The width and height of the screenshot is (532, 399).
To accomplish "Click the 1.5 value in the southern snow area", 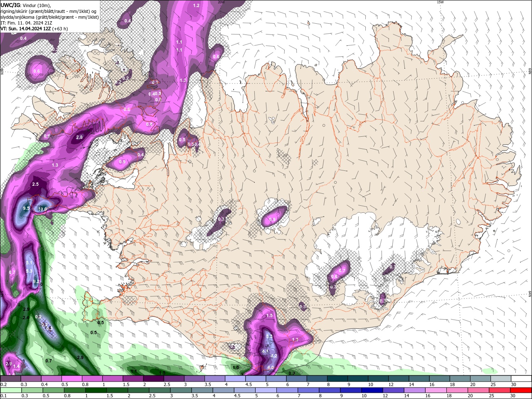I will point(269,316).
